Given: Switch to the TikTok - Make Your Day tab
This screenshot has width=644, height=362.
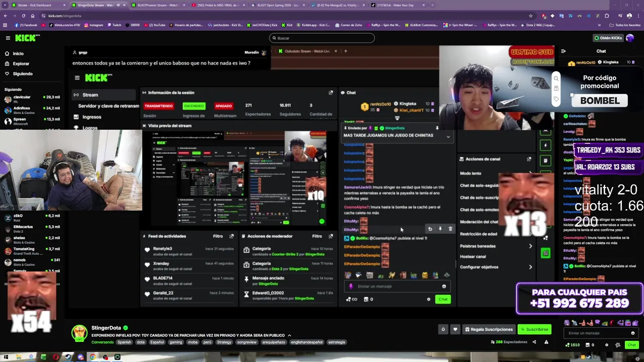Looking at the screenshot, I should click(397, 5).
